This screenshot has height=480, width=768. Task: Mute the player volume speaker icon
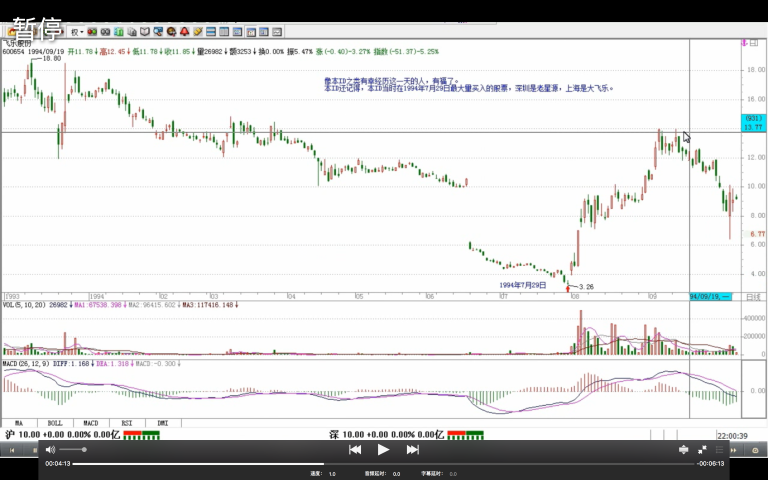pyautogui.click(x=50, y=450)
